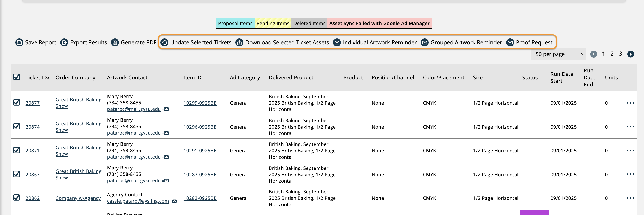This screenshot has height=215, width=644.
Task: Open the three-dot menu for ticket 20874
Action: pyautogui.click(x=630, y=126)
